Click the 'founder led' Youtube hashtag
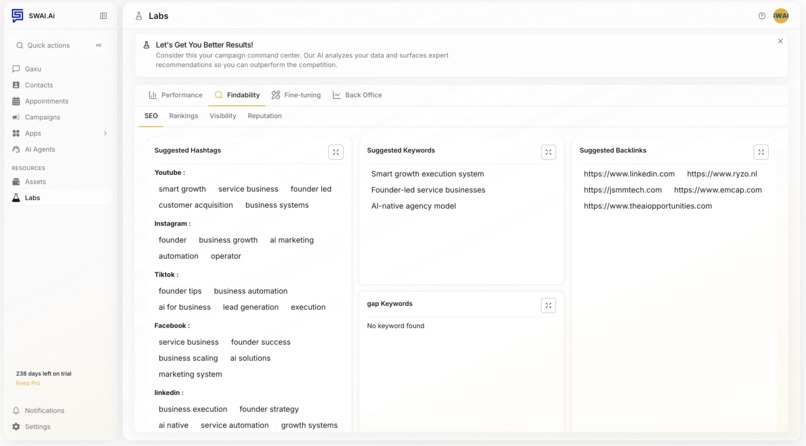This screenshot has width=806, height=446. coord(311,189)
